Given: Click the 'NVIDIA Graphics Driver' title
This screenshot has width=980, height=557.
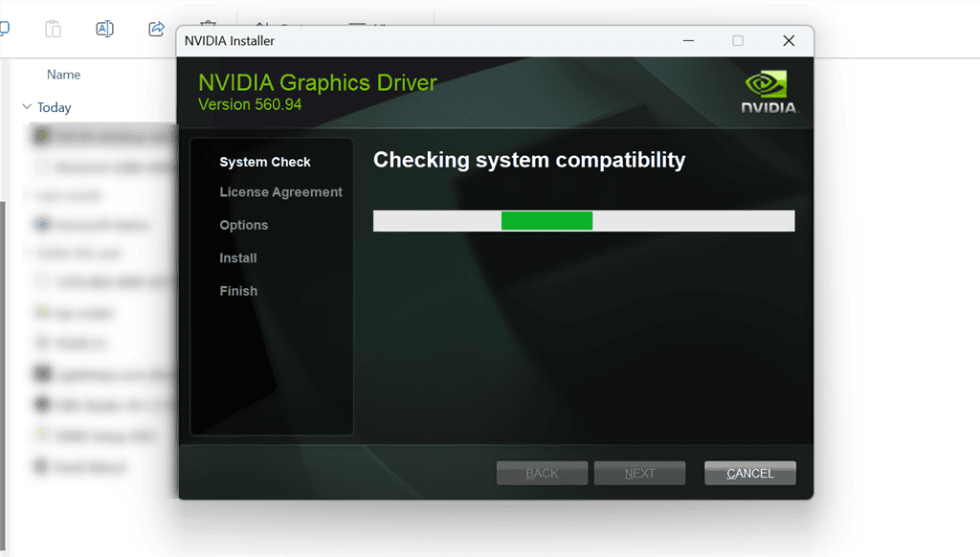Looking at the screenshot, I should pos(318,82).
